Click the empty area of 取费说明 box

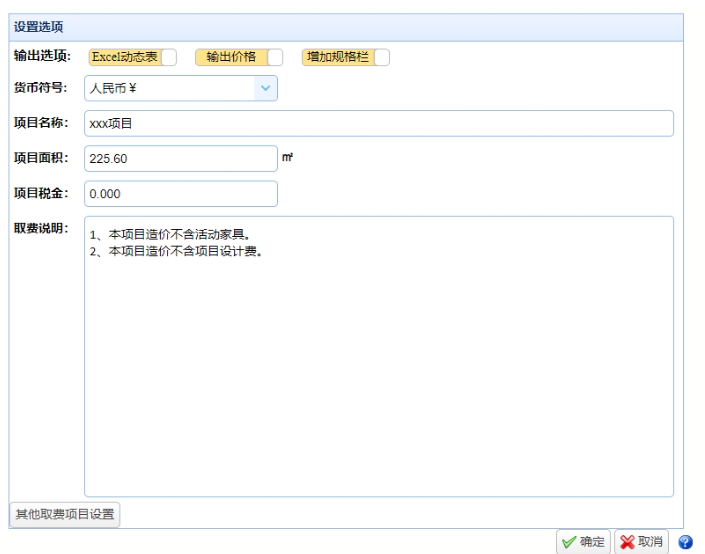(378, 380)
